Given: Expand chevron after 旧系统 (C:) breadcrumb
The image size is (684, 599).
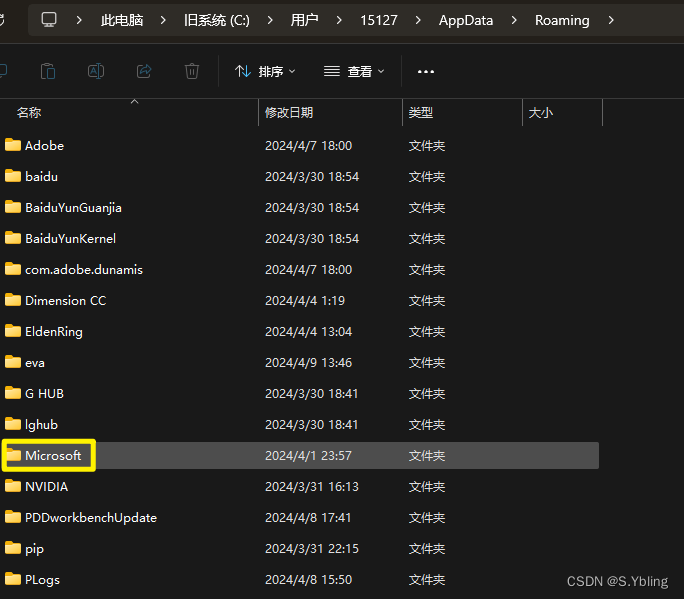Looking at the screenshot, I should 270,20.
